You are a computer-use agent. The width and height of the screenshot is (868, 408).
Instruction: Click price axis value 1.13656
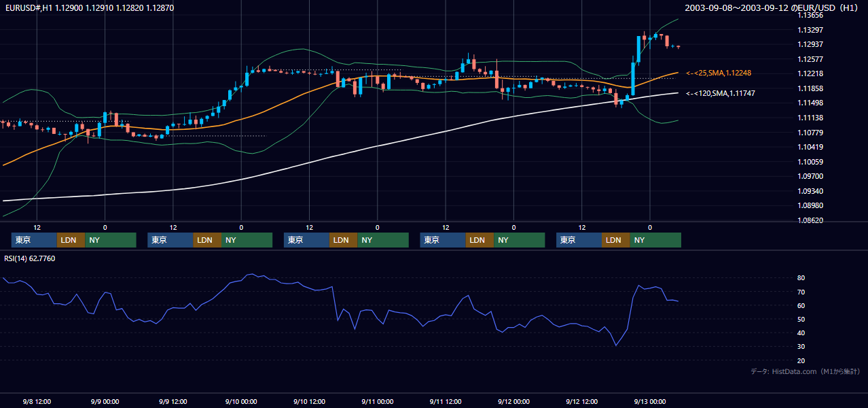[812, 15]
